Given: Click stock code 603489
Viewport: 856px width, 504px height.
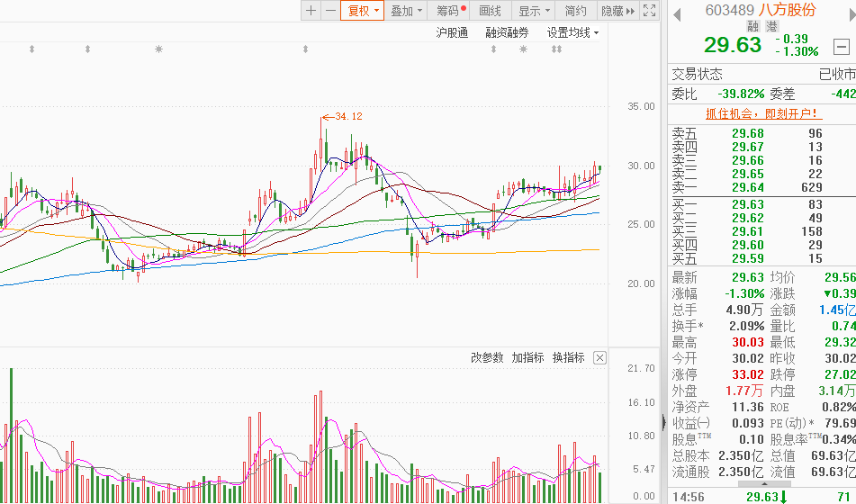Looking at the screenshot, I should click(x=730, y=10).
